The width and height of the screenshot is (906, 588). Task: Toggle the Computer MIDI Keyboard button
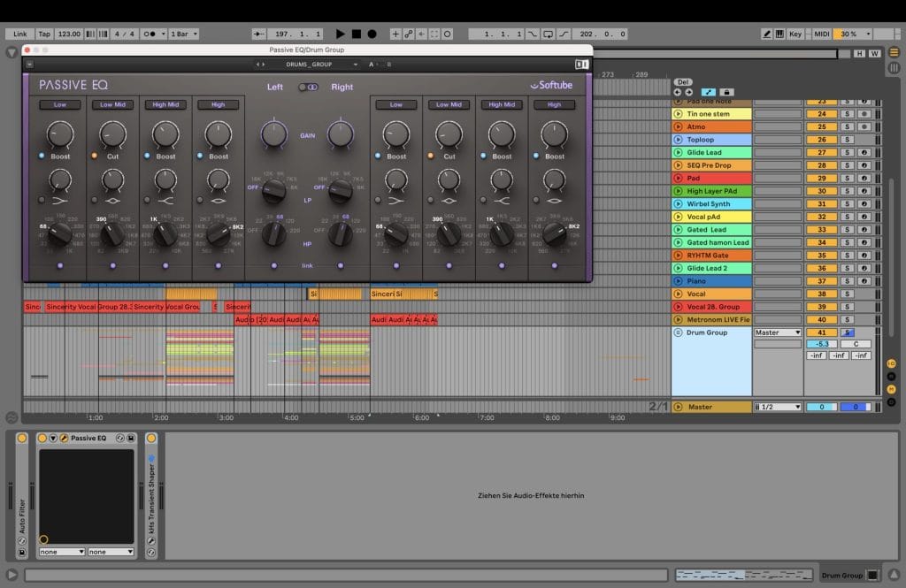coord(779,34)
